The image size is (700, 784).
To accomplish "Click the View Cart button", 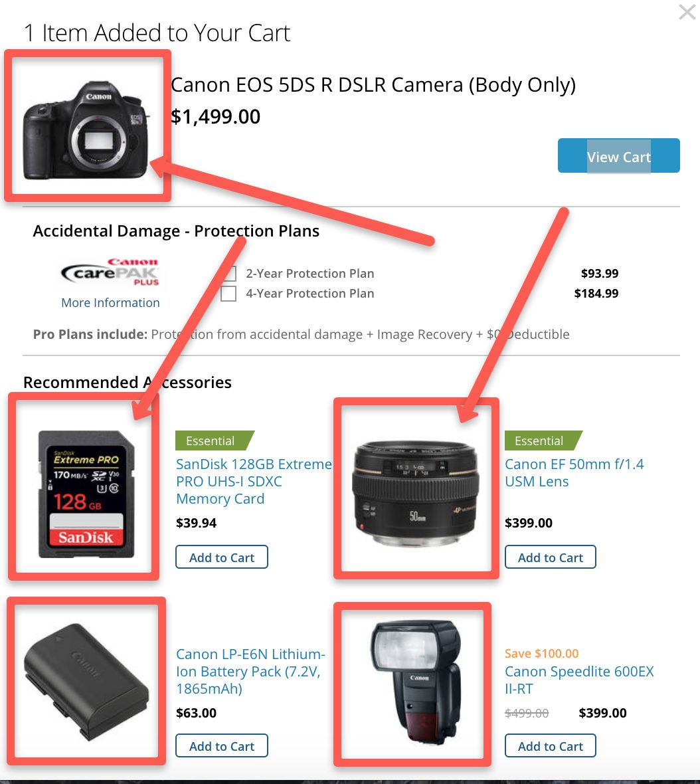I will [618, 155].
